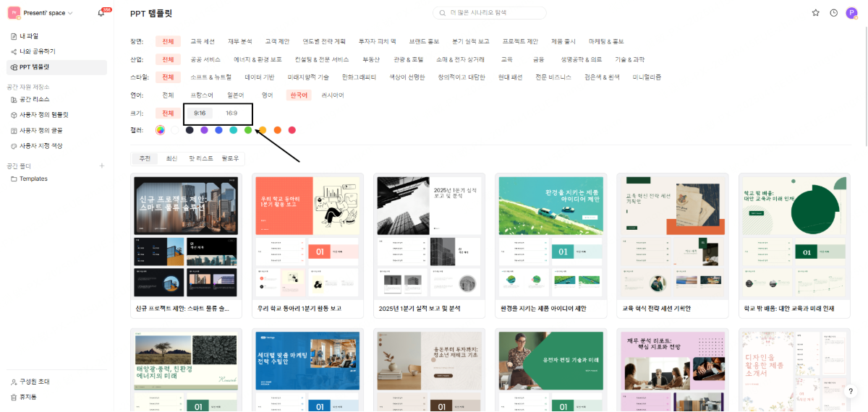
Task: Click the purple P profile avatar
Action: (851, 13)
